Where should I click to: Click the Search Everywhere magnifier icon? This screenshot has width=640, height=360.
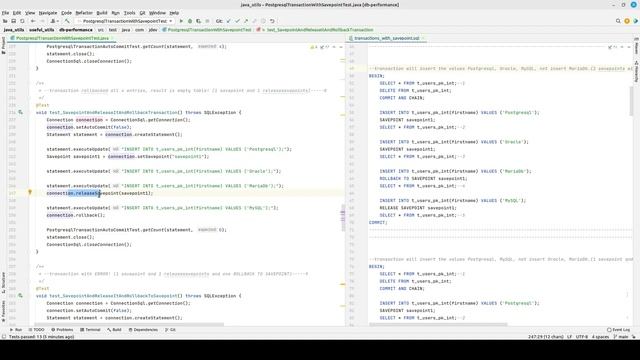[x=618, y=21]
